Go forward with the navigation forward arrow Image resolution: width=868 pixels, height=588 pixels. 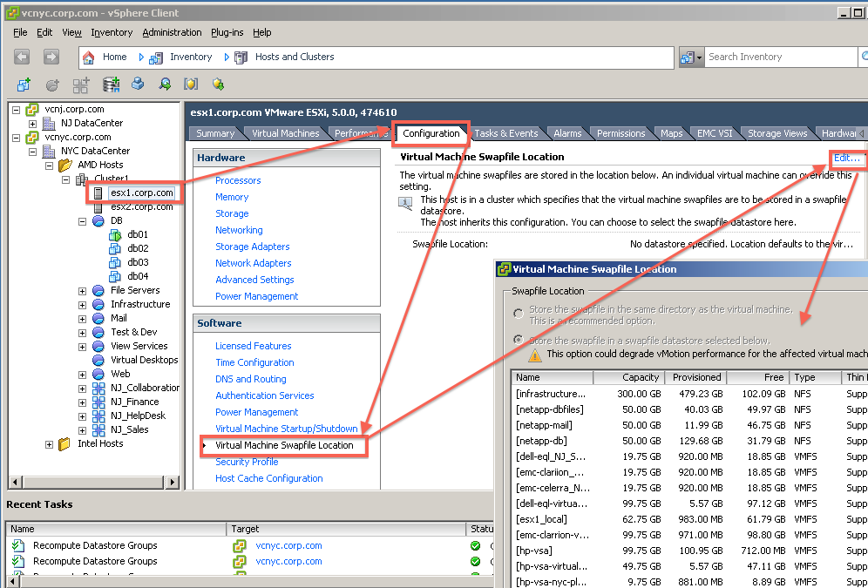51,57
